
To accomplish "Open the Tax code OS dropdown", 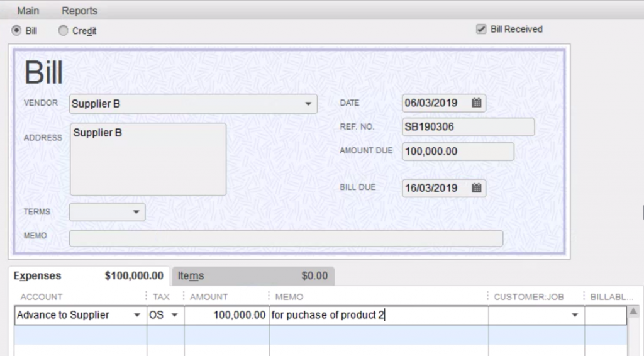I will click(x=174, y=315).
